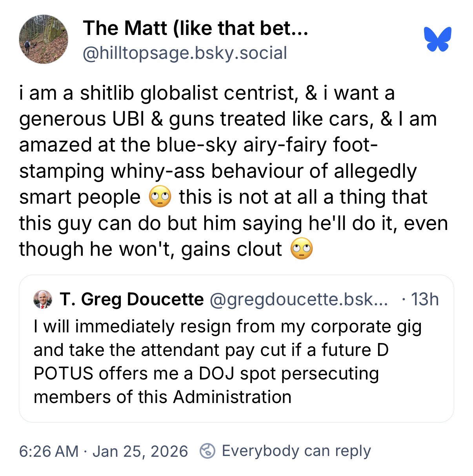The image size is (473, 476).
Task: Click the quoted post's '13h' timestamp
Action: [424, 300]
